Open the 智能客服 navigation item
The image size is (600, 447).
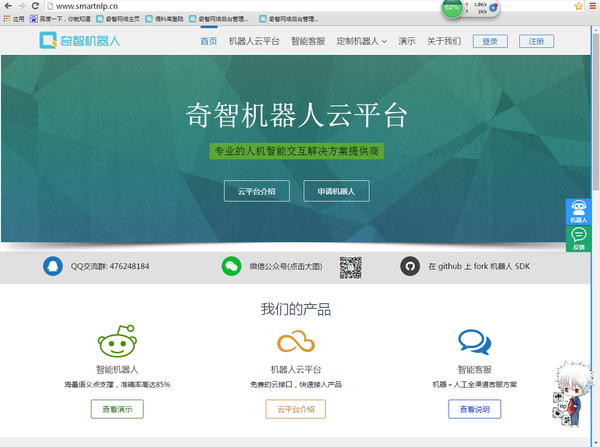[x=308, y=41]
